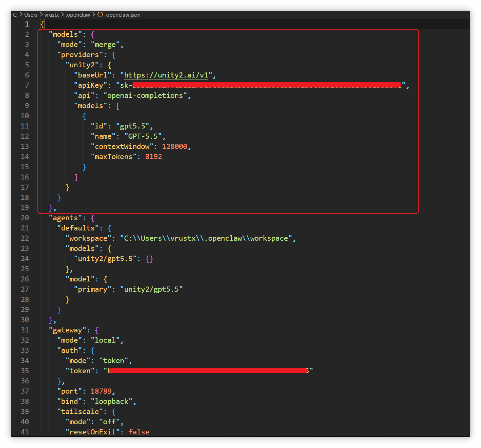Expand the .openclaw breadcrumb folder
This screenshot has width=481, height=448.
(78, 15)
